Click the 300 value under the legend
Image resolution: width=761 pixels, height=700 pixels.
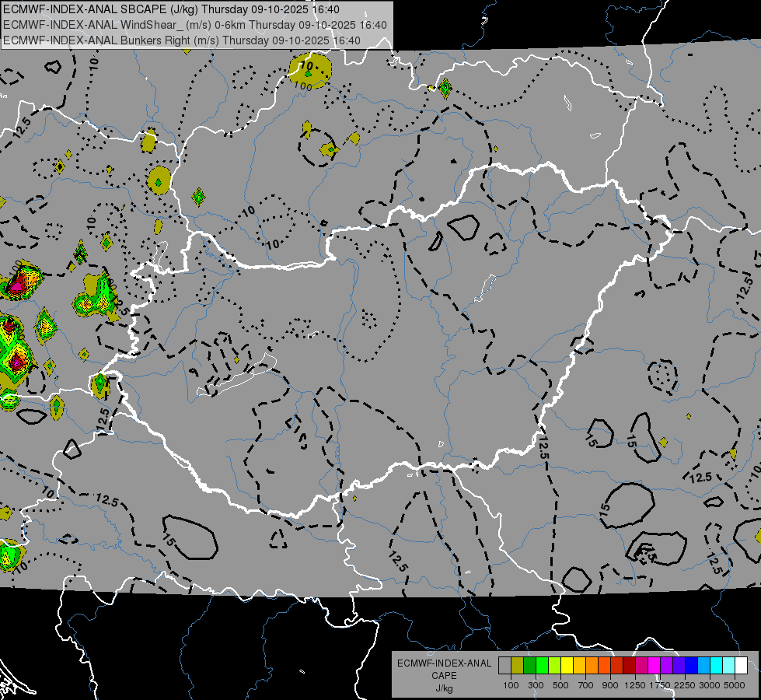tap(536, 685)
